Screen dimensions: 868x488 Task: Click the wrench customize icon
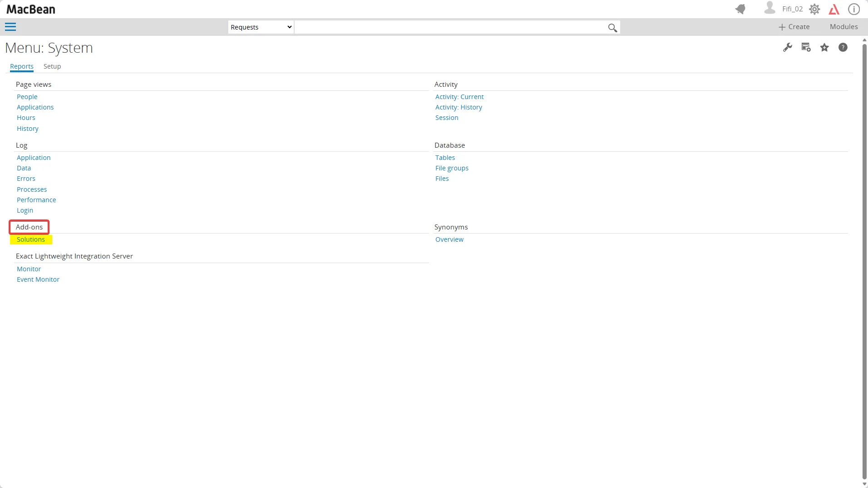(788, 47)
